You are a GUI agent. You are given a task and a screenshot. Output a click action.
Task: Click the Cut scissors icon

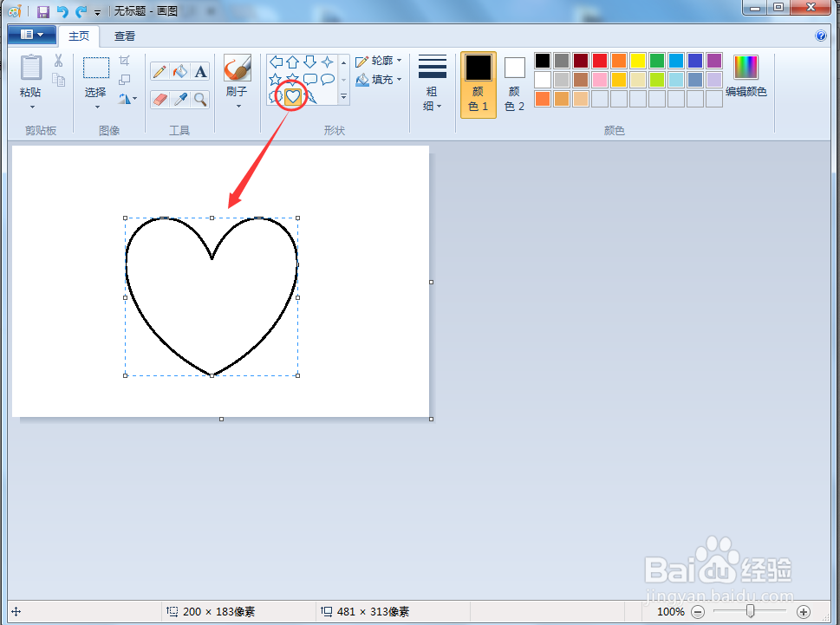tap(58, 61)
